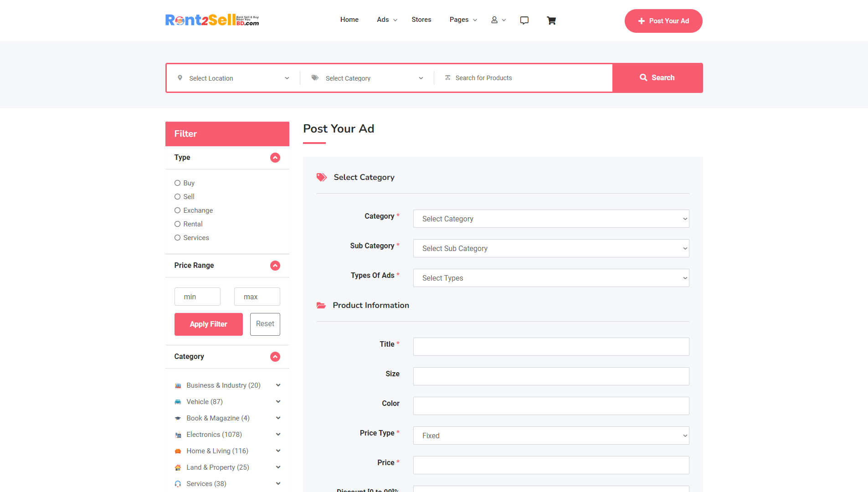Collapse the Type filter section
Viewport: 868px width, 492px height.
pyautogui.click(x=275, y=158)
